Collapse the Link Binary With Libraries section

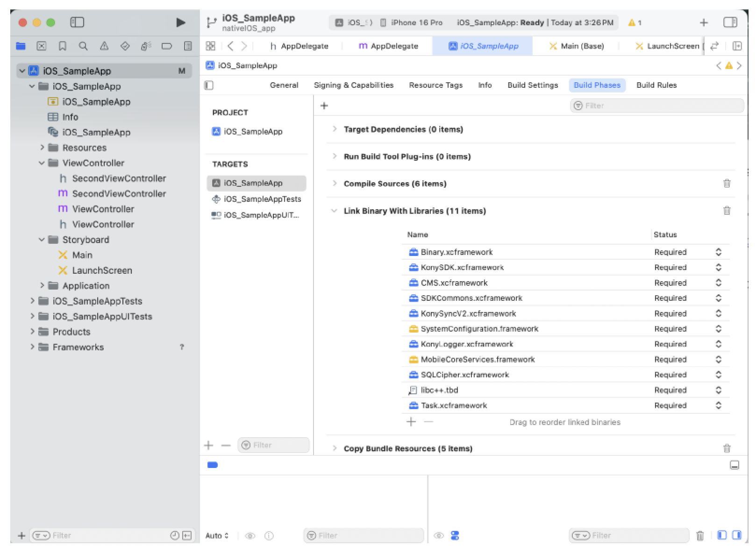(x=334, y=211)
